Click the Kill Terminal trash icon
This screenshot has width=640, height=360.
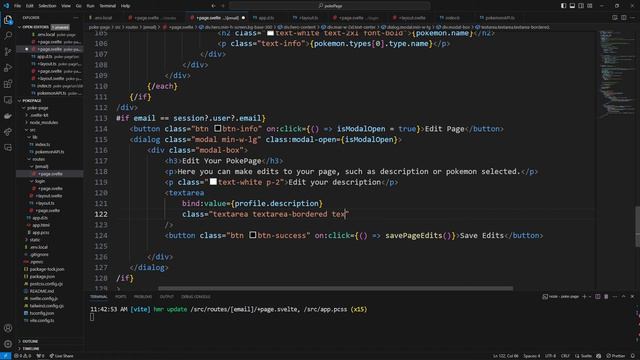click(606, 297)
